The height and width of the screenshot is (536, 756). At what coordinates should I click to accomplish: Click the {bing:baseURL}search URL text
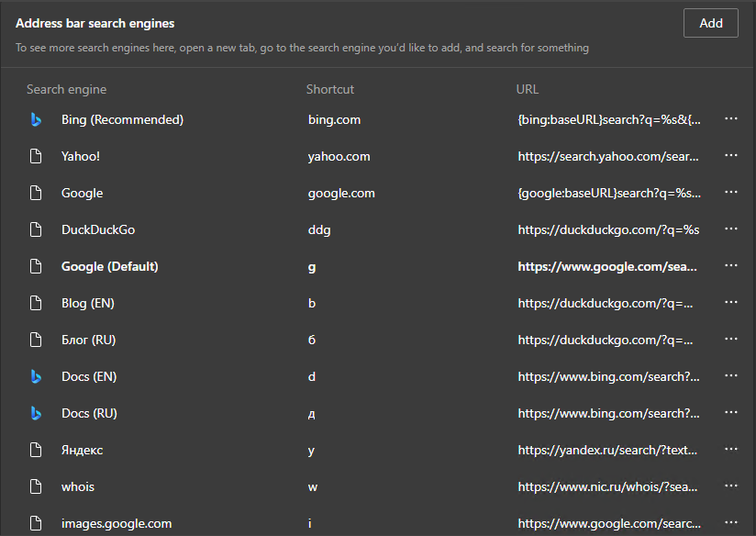coord(609,119)
